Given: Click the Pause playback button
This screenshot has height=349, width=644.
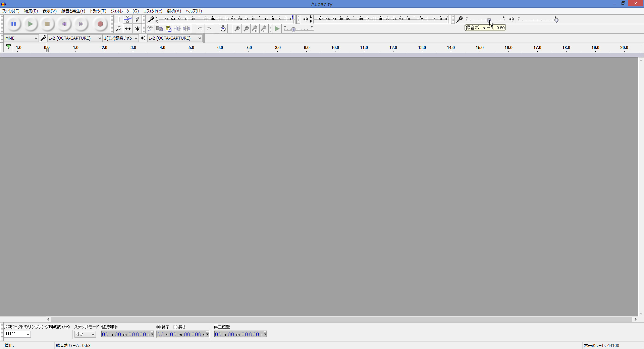Looking at the screenshot, I should pos(14,24).
